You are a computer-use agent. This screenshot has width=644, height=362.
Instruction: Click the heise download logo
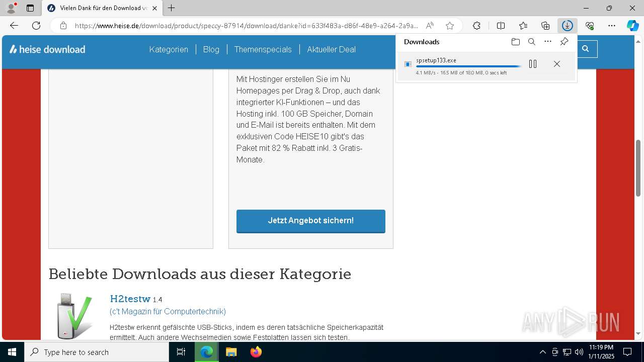point(47,49)
